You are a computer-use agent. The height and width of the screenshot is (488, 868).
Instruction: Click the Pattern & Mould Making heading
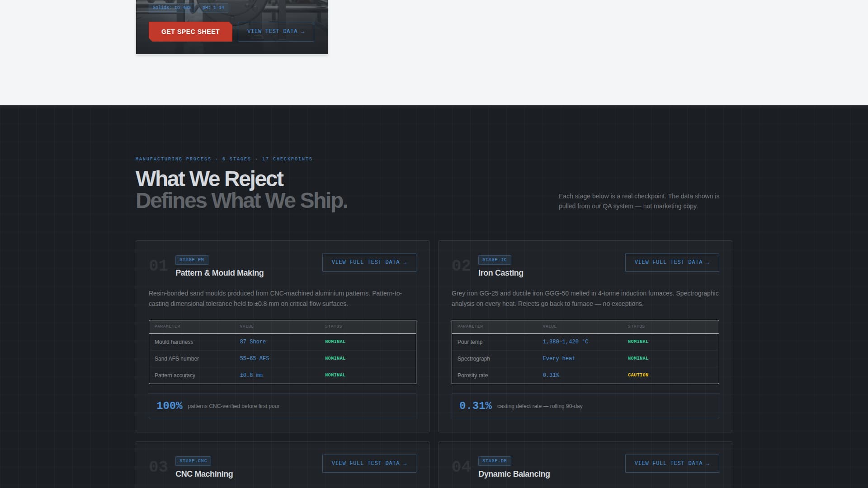(219, 273)
